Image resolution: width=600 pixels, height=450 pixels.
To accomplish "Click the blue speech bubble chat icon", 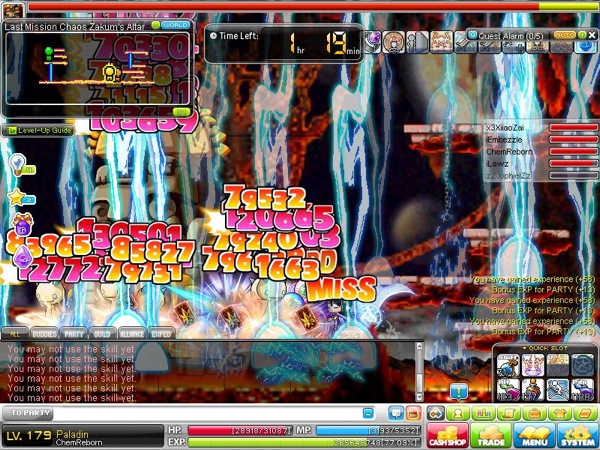I will point(396,413).
